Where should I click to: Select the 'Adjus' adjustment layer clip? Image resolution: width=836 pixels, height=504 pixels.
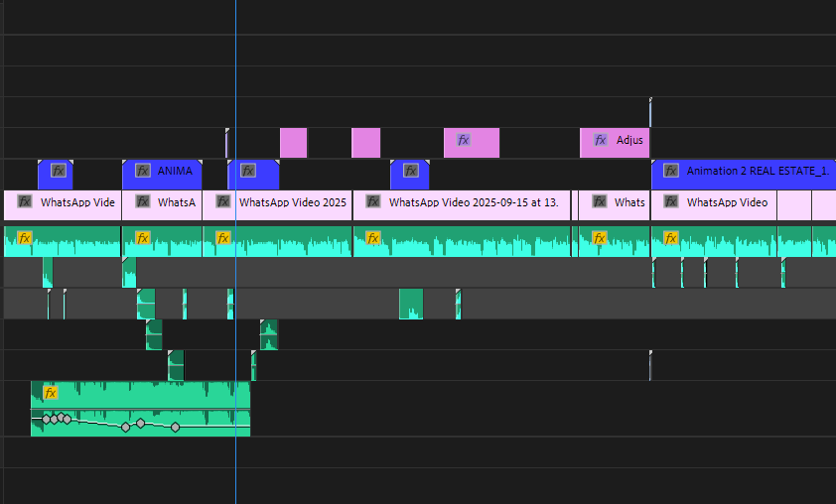615,143
